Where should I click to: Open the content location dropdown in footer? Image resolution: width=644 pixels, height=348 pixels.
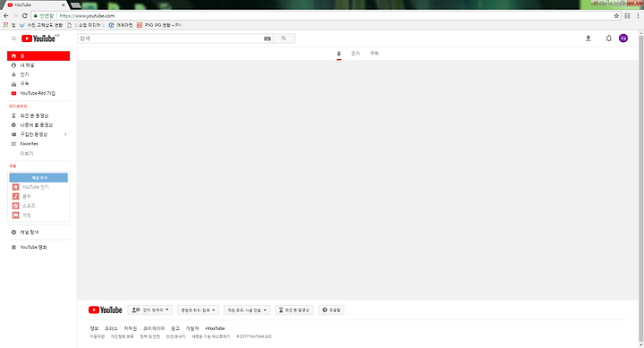pyautogui.click(x=198, y=310)
